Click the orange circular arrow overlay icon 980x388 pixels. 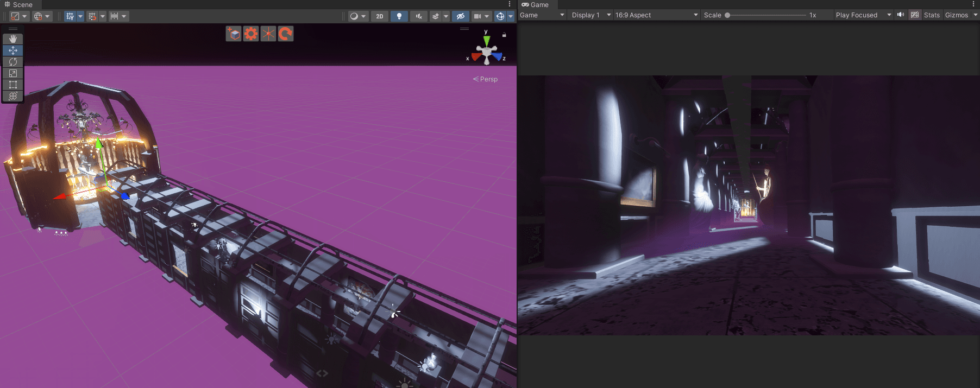[x=285, y=34]
